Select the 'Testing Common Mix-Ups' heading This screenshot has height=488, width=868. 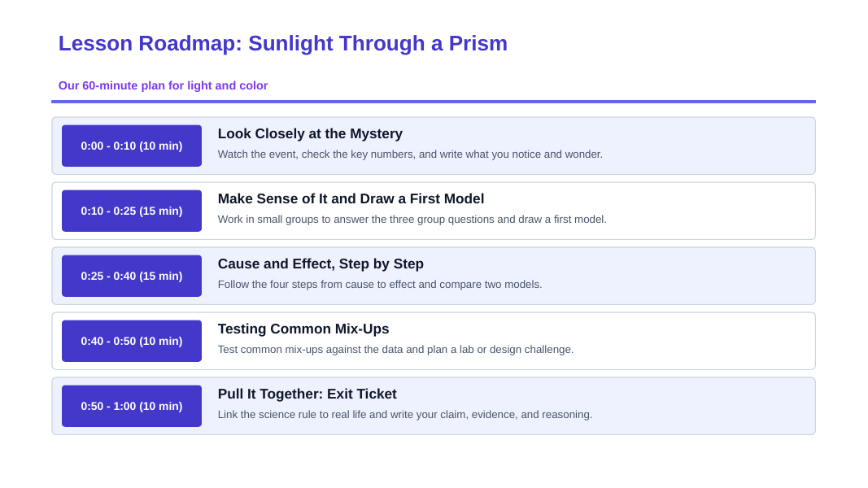pos(303,329)
